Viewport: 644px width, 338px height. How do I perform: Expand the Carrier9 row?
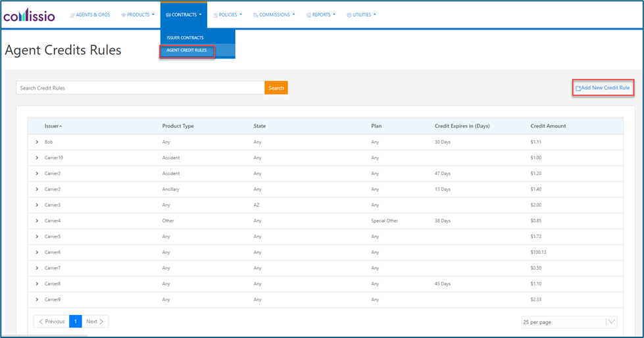coord(37,300)
